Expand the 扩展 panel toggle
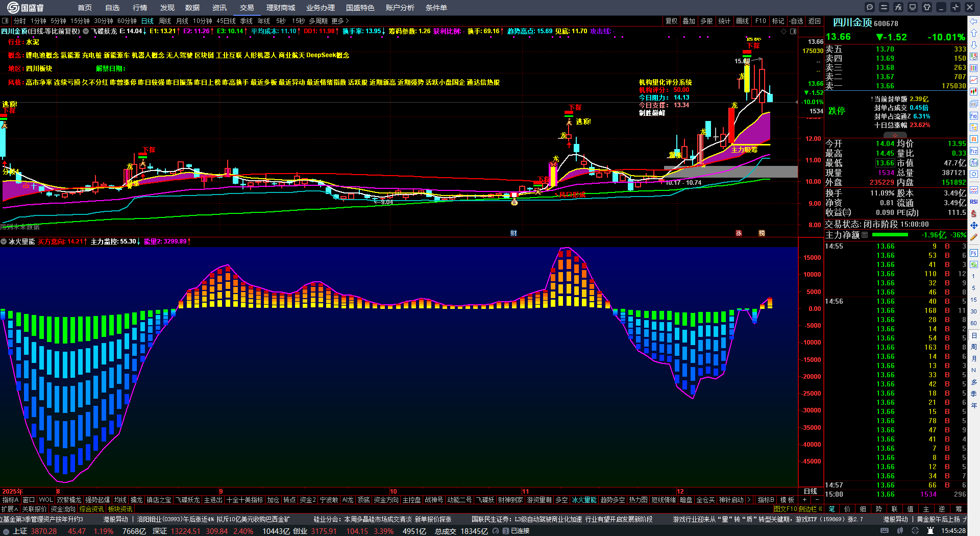The image size is (980, 536). tap(9, 509)
